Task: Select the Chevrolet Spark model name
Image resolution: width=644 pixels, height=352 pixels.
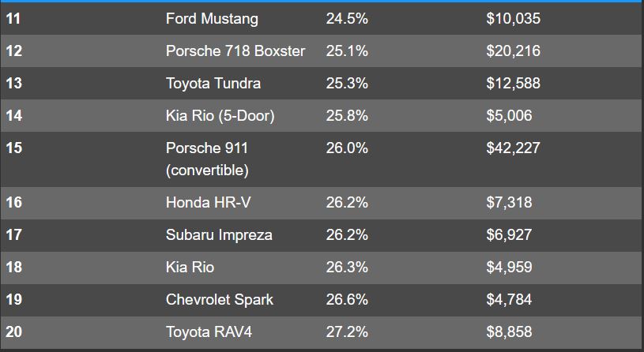Action: pyautogui.click(x=220, y=300)
